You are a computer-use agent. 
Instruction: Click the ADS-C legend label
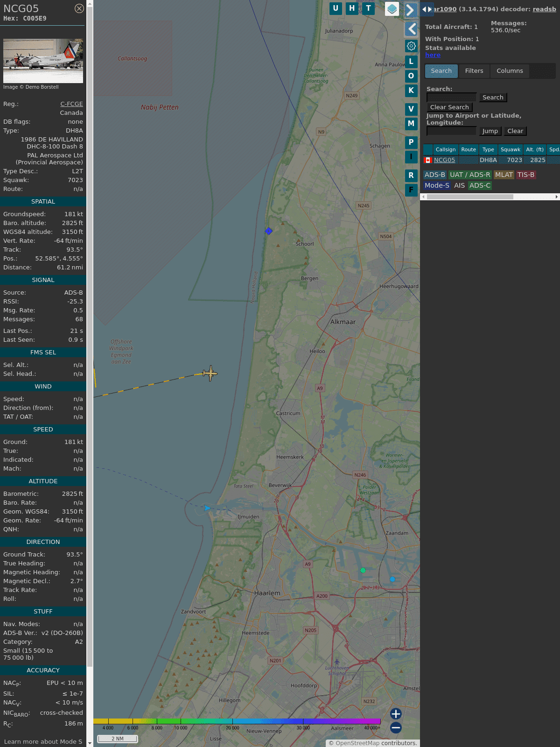(x=480, y=185)
